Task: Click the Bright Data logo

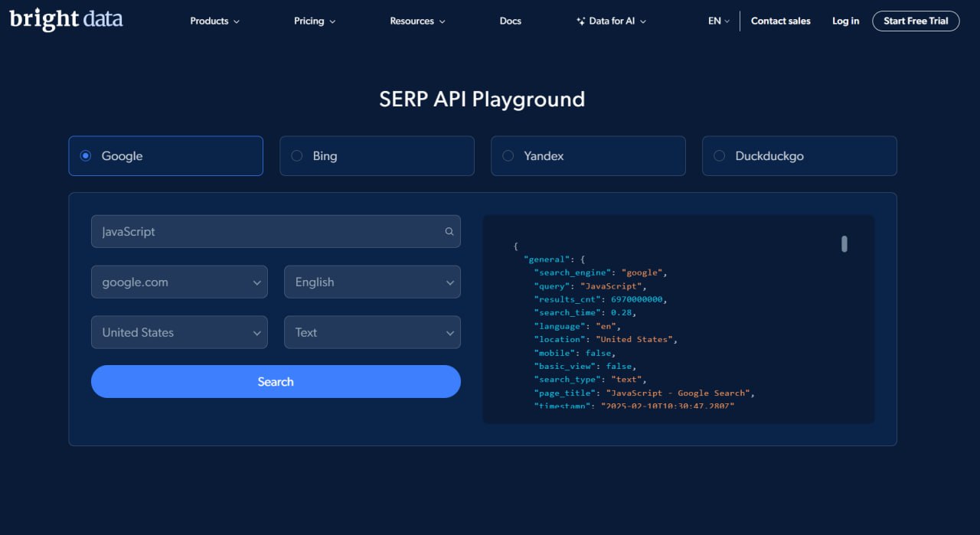Action: (66, 20)
